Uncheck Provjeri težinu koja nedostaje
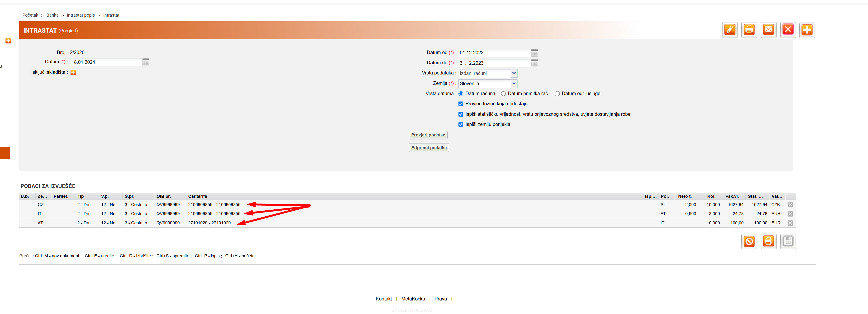The width and height of the screenshot is (868, 314). pyautogui.click(x=461, y=104)
